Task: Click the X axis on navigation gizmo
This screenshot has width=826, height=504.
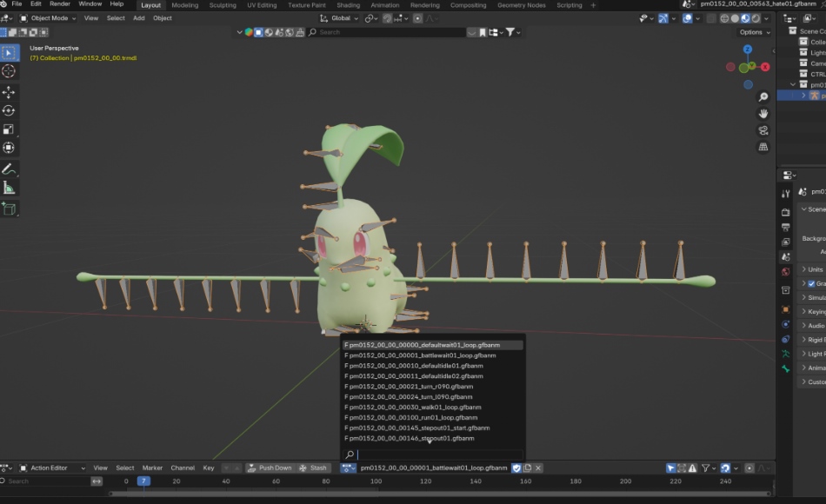Action: point(765,67)
